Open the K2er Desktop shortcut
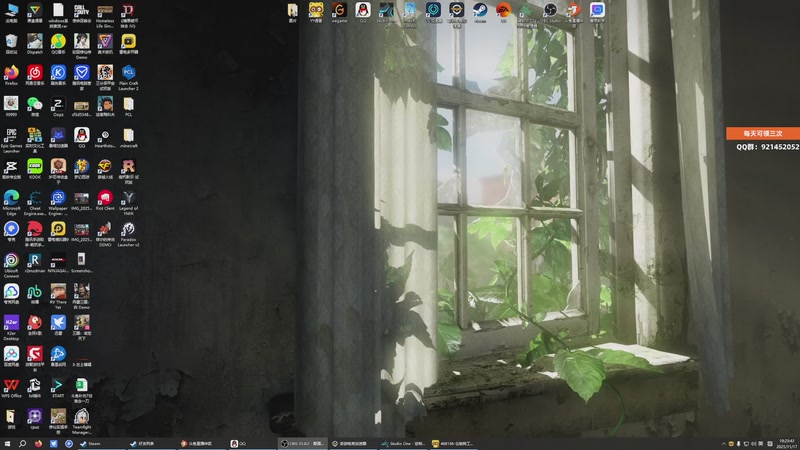The height and width of the screenshot is (450, 800). [x=11, y=327]
